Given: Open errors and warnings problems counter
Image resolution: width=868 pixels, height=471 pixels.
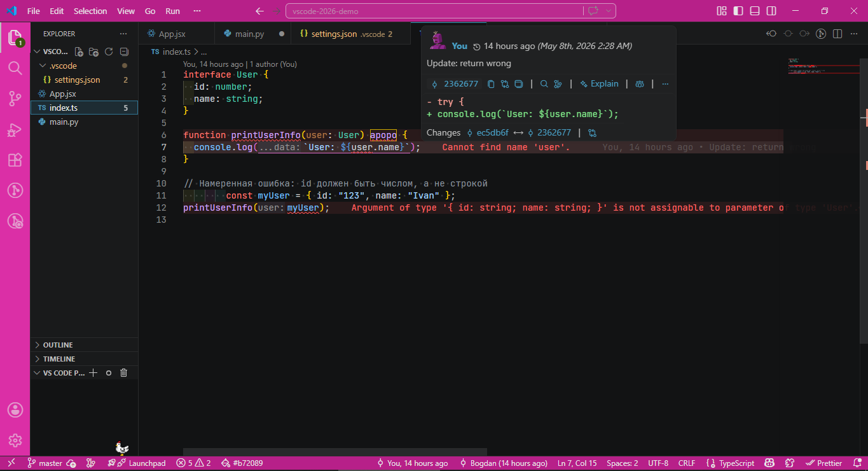Looking at the screenshot, I should click(x=193, y=463).
